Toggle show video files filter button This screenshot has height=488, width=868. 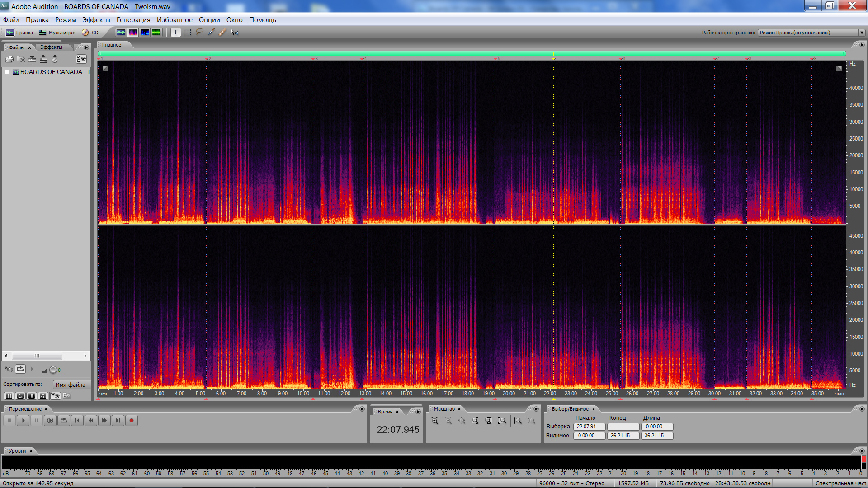31,396
